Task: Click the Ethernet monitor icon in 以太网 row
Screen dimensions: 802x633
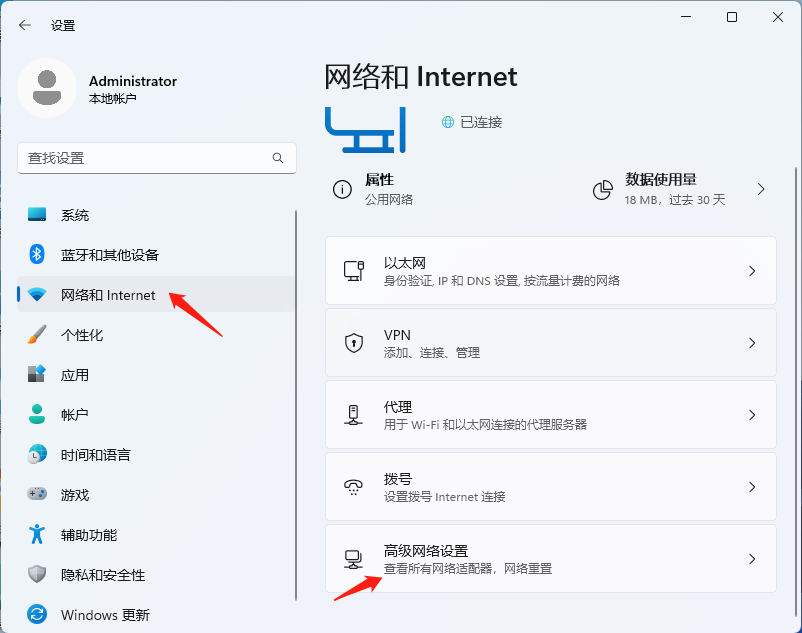Action: click(353, 270)
